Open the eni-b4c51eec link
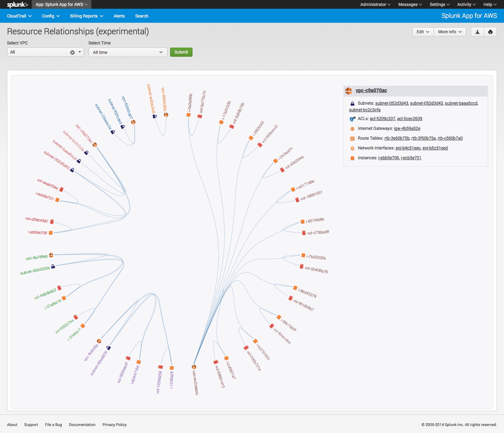Screen dimensions: 504x433 (408, 148)
